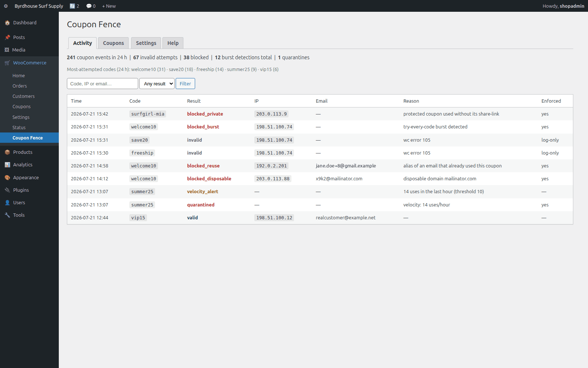The image size is (588, 368).
Task: Open the + New admin bar menu
Action: tap(109, 6)
